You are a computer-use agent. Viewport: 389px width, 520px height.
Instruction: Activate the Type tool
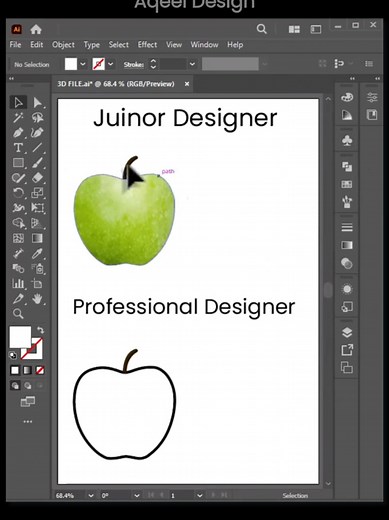point(18,148)
